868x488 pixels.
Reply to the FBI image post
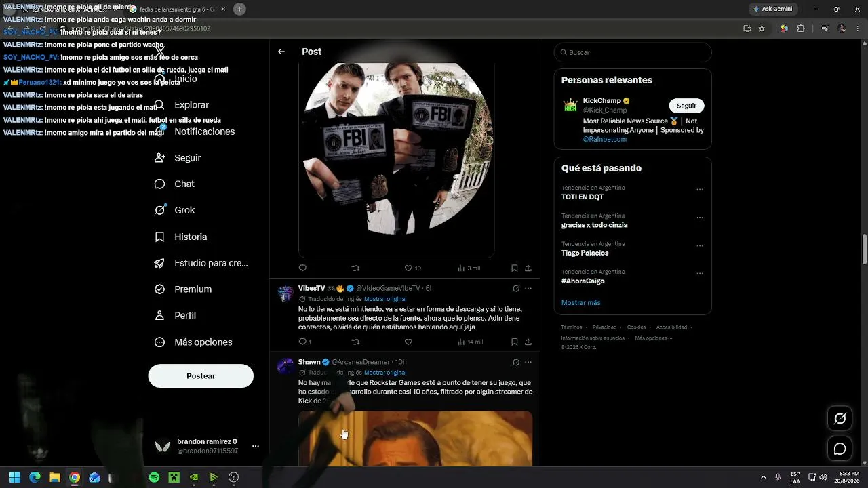coord(302,268)
